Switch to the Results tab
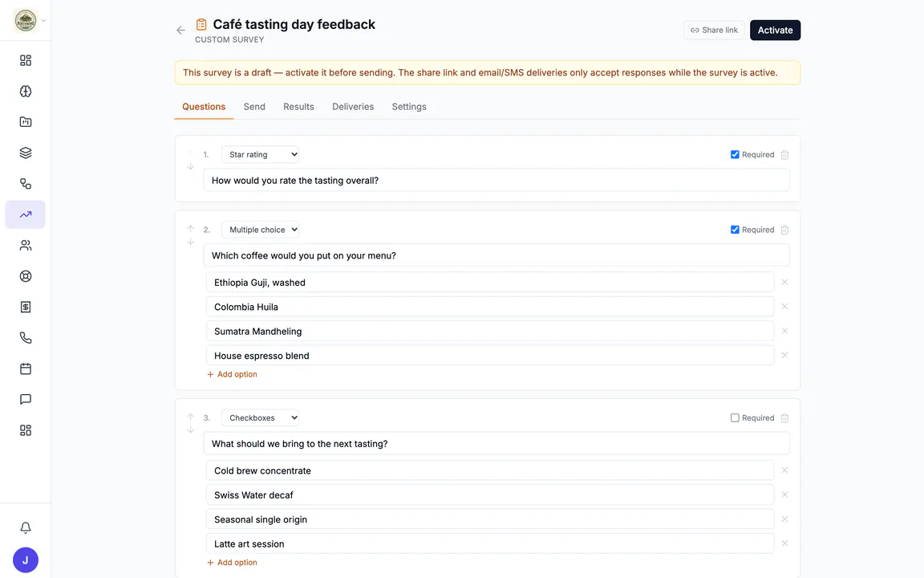 tap(298, 107)
